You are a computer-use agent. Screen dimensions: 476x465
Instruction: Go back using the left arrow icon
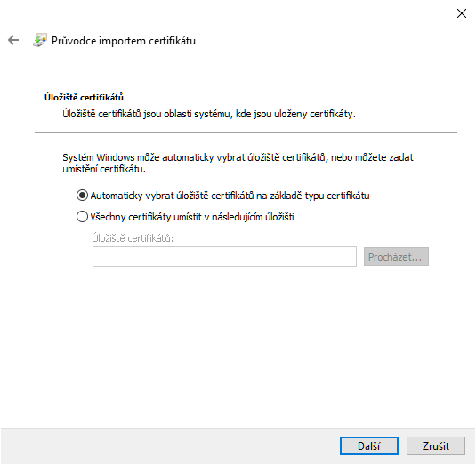[13, 40]
